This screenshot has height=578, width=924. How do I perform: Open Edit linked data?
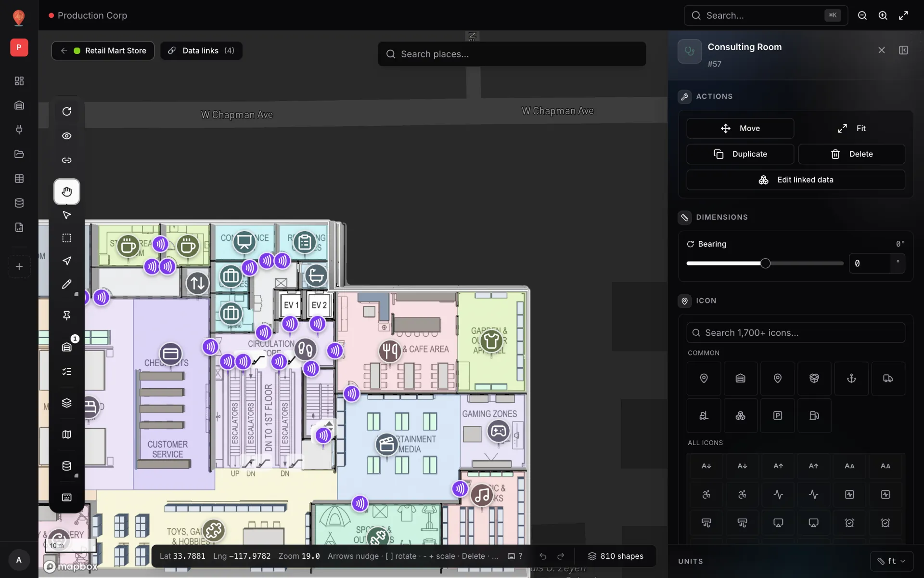click(x=796, y=180)
